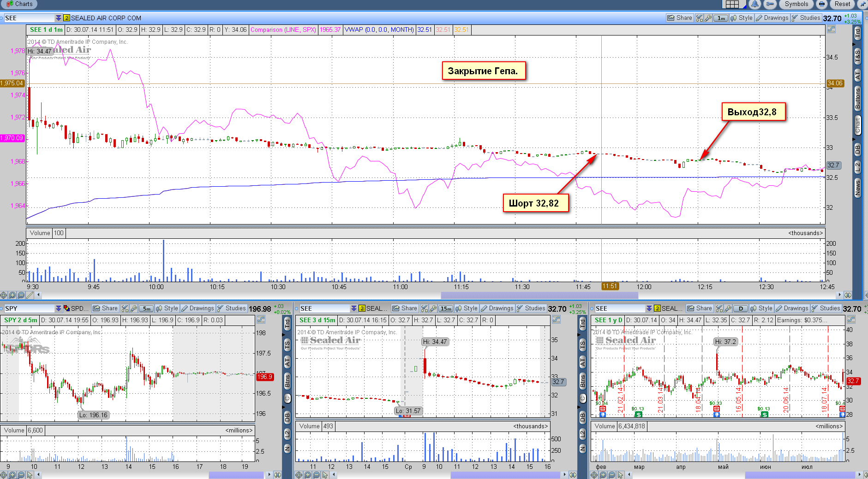Click zoom out icon below main chart
The image size is (868, 479).
21,295
